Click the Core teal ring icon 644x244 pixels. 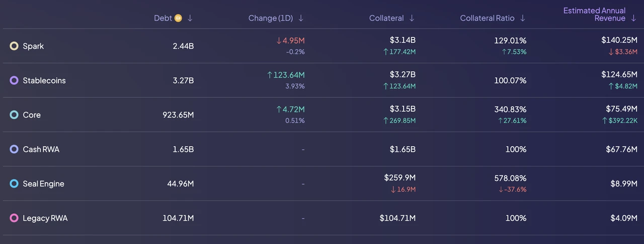tap(14, 115)
